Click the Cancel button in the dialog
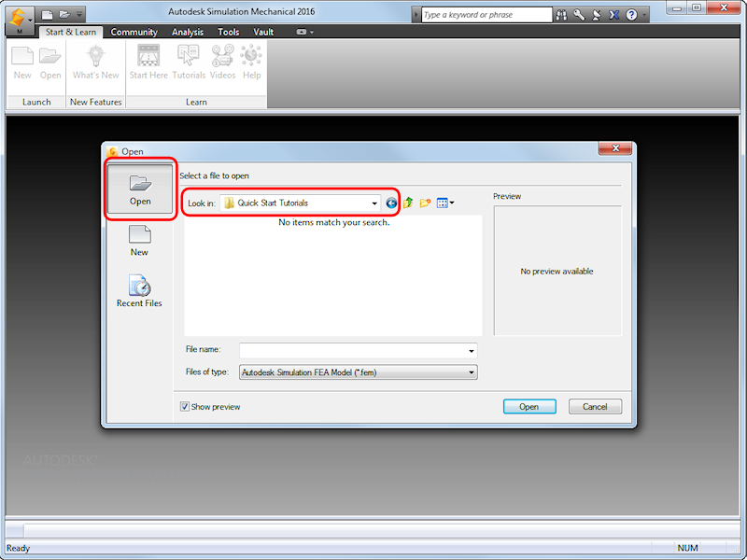 tap(595, 407)
